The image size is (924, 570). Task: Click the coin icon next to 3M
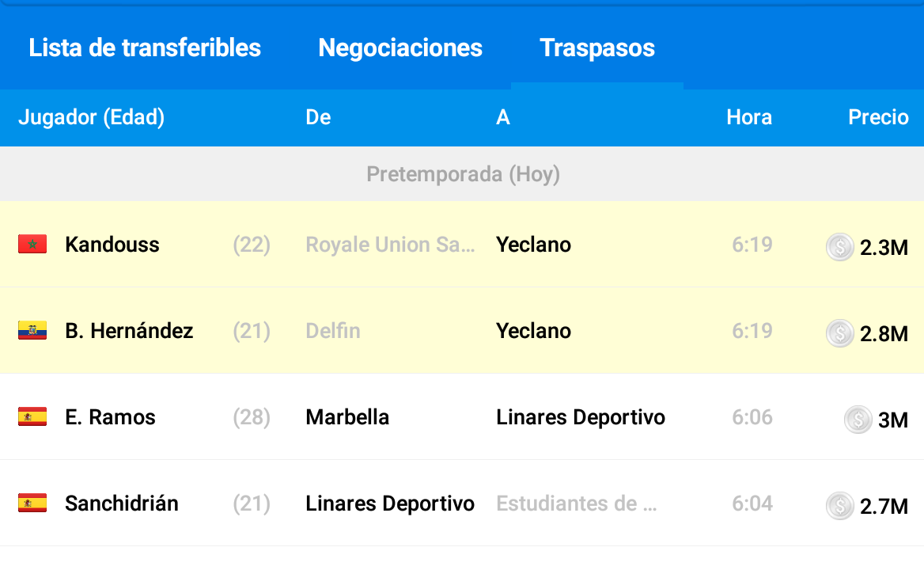tap(858, 420)
